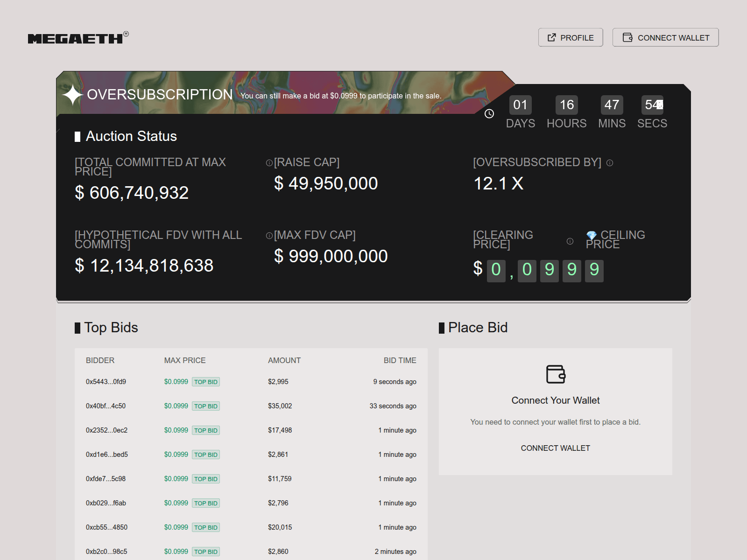This screenshot has width=747, height=560.
Task: Click the $17,498 amount cell
Action: pos(280,430)
